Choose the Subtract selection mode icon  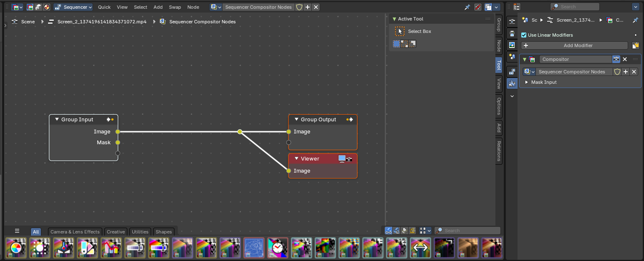coord(412,43)
